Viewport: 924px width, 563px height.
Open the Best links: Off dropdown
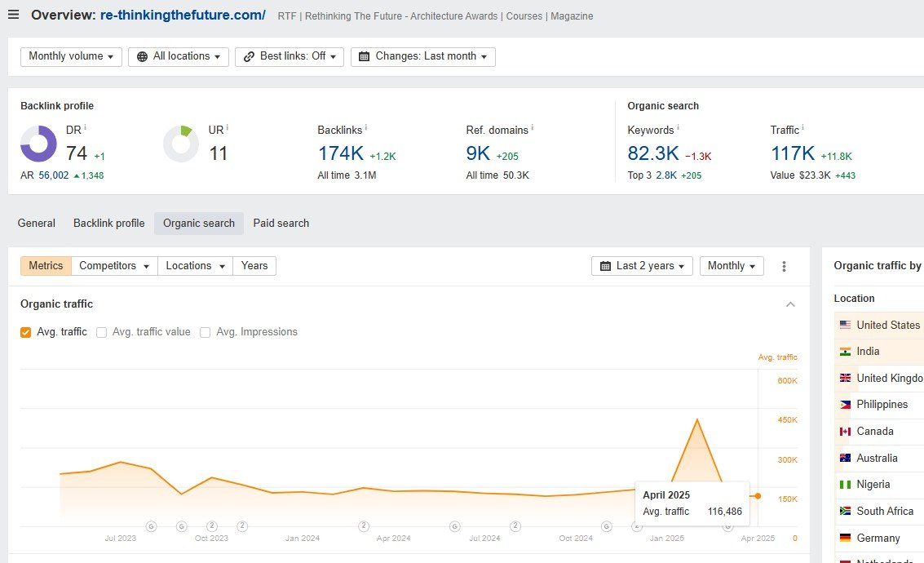click(290, 56)
